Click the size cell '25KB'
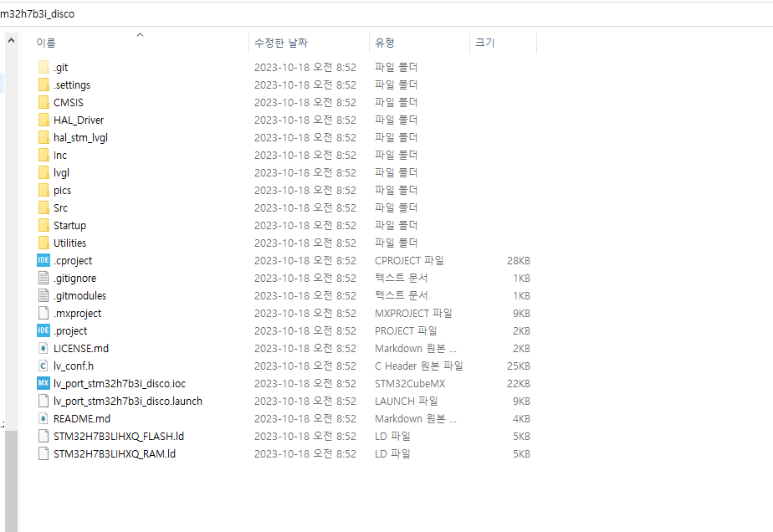 (519, 366)
